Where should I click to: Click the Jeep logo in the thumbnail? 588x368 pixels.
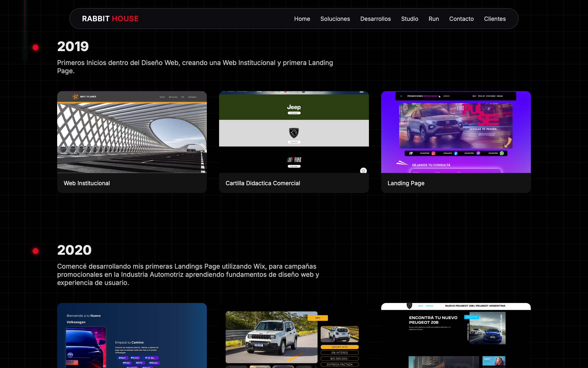click(294, 107)
